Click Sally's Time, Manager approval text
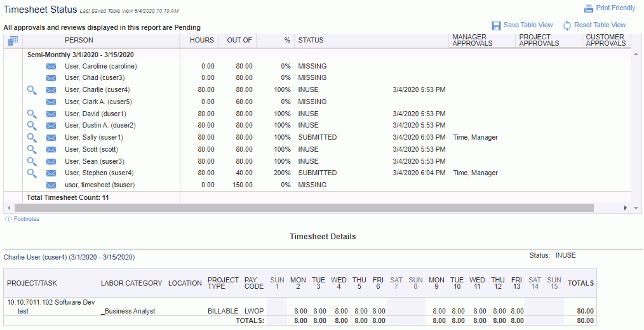 pyautogui.click(x=475, y=138)
